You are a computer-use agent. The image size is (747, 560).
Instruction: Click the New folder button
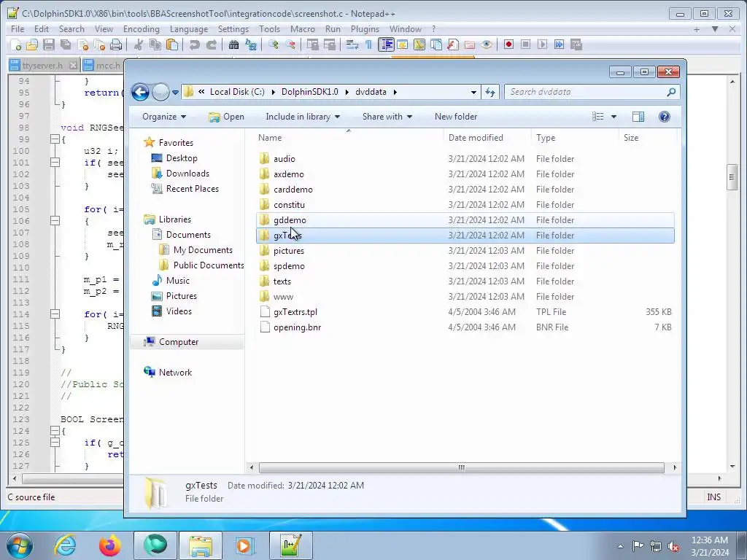click(x=456, y=117)
